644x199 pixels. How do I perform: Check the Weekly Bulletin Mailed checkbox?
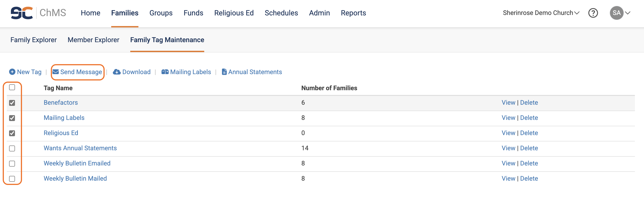click(12, 179)
